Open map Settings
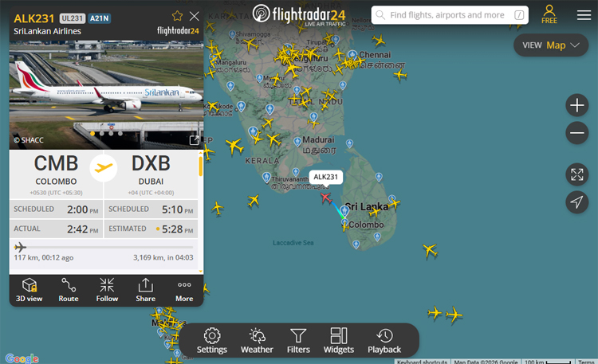The image size is (598, 364). pos(212,340)
